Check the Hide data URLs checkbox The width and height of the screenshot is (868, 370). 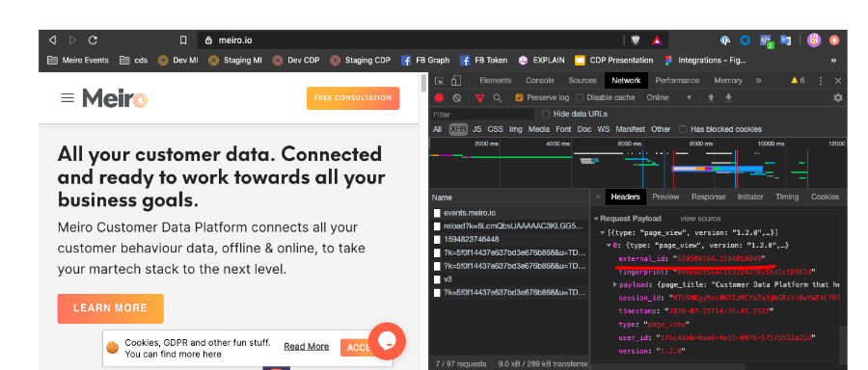pos(546,114)
